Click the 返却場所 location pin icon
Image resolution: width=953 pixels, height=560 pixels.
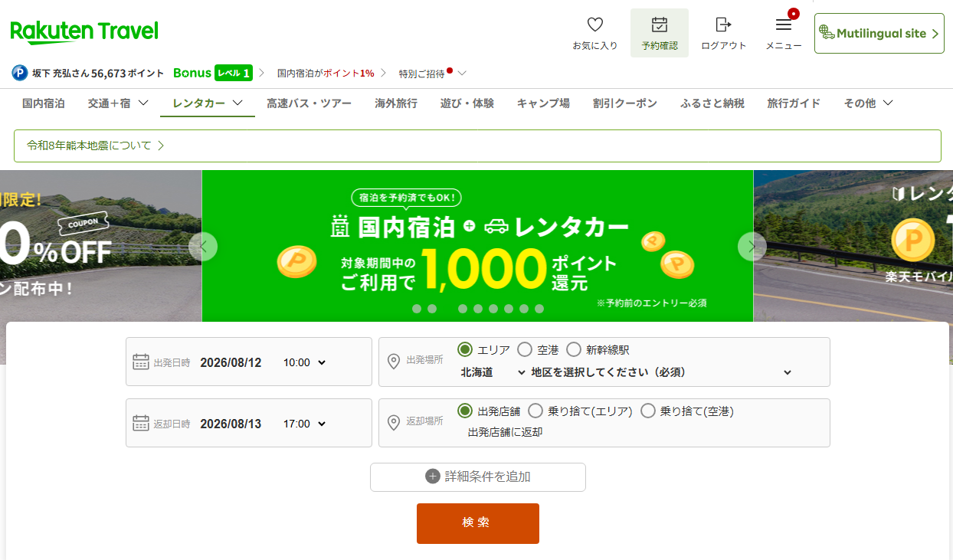tap(394, 423)
